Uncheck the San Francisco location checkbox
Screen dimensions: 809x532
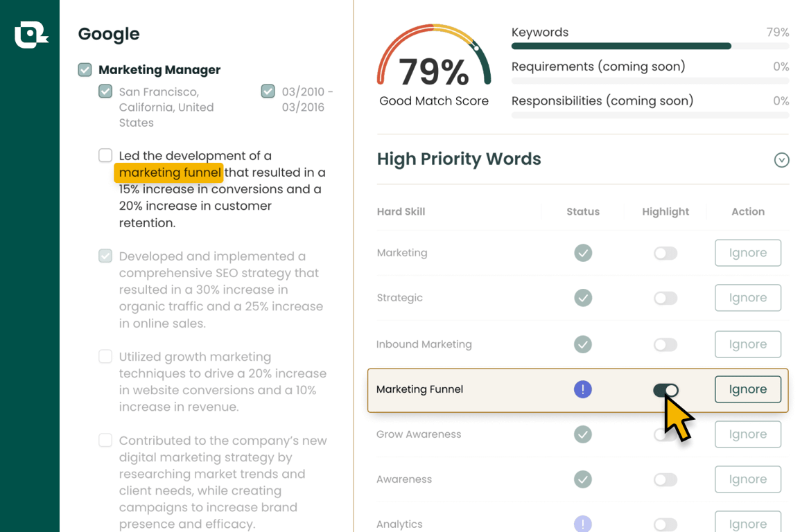105,91
